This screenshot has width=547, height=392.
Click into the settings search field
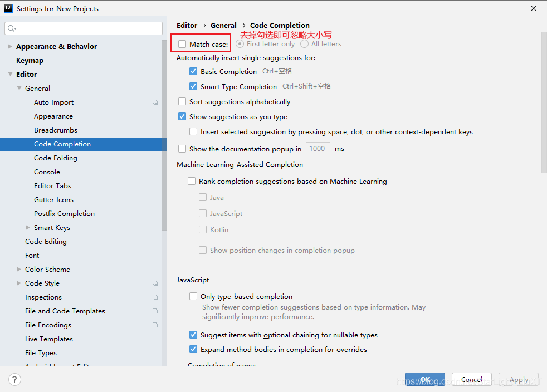[84, 28]
